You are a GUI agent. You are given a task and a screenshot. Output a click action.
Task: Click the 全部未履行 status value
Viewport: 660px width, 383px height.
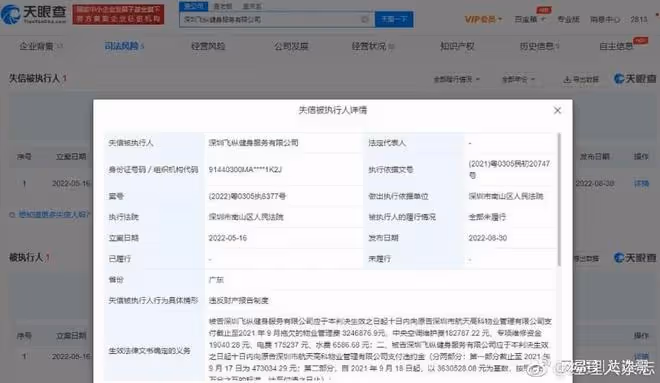click(487, 217)
